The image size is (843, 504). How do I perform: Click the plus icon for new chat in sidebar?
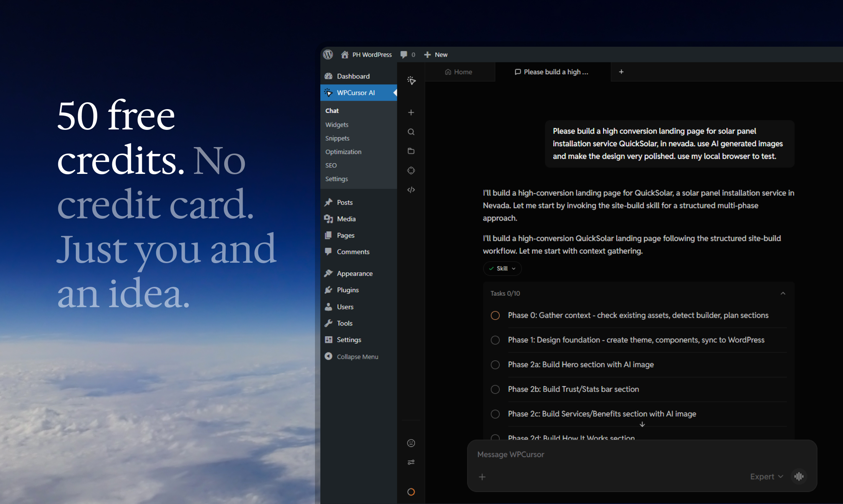point(411,113)
